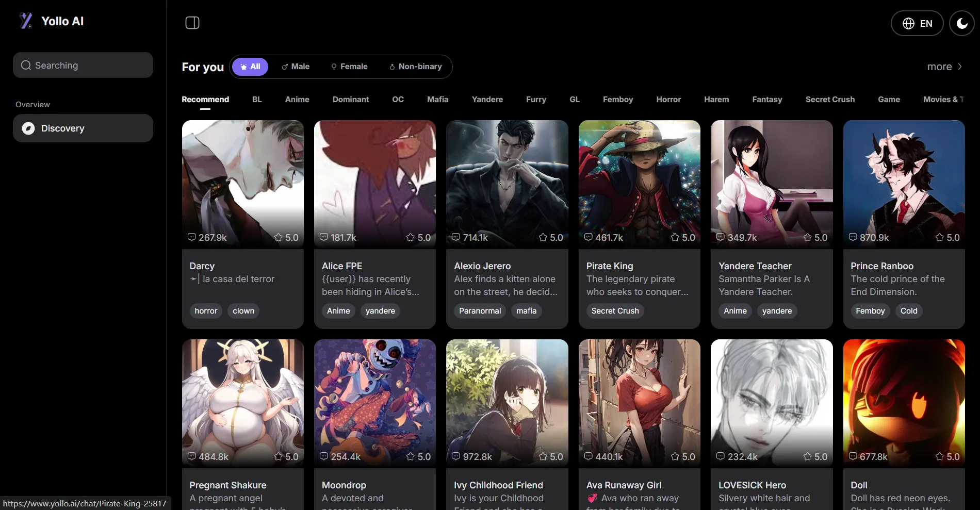
Task: Open the Yandere category tab
Action: (x=487, y=100)
